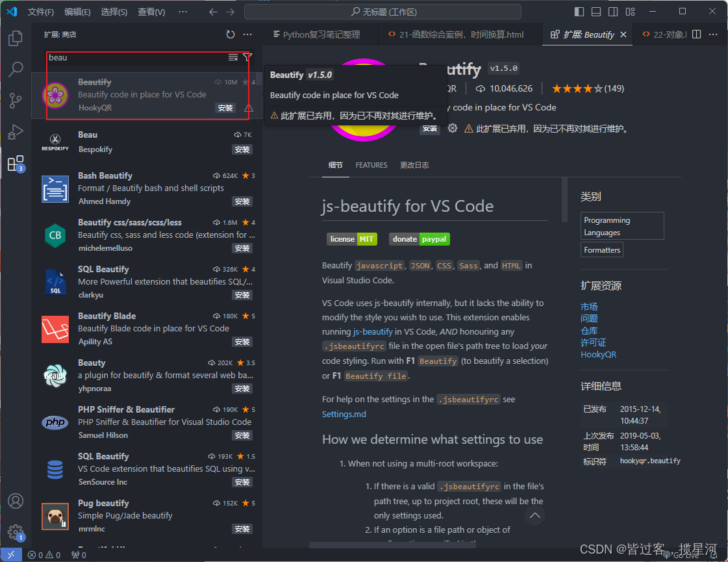Select Formatters category tag
This screenshot has width=728, height=562.
coord(602,250)
